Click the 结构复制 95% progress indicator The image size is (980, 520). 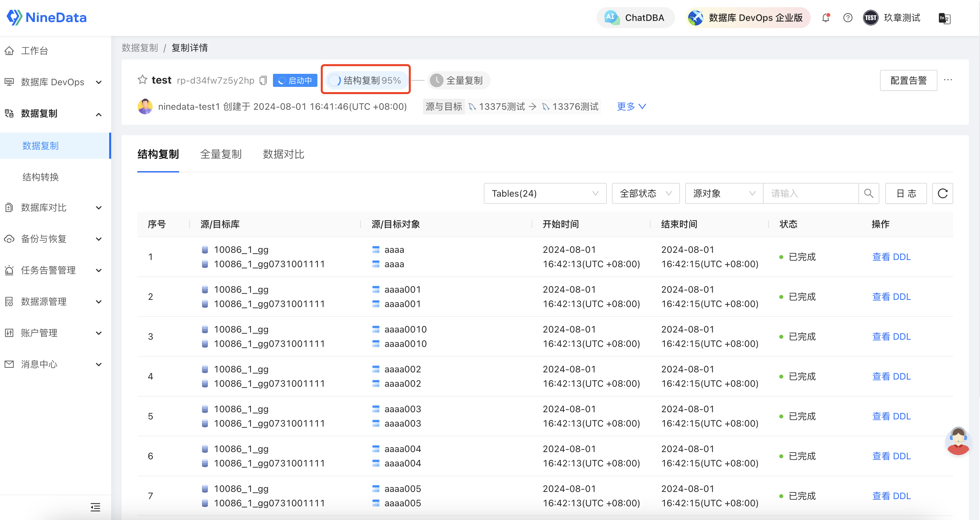pos(365,80)
